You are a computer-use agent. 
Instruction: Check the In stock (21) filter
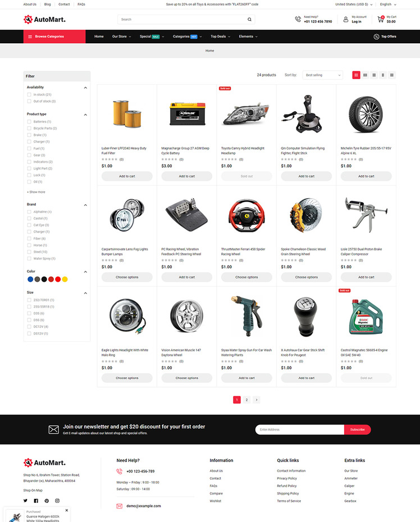click(29, 94)
